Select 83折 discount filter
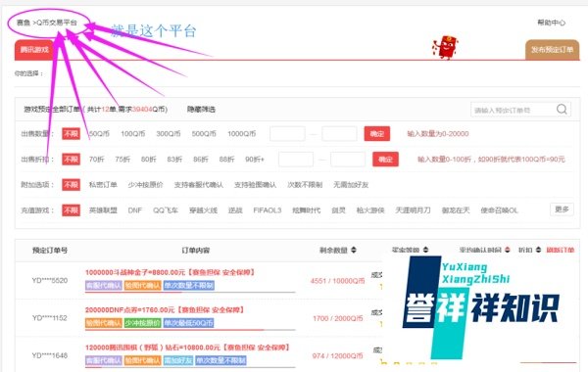The height and width of the screenshot is (372, 588). point(174,160)
